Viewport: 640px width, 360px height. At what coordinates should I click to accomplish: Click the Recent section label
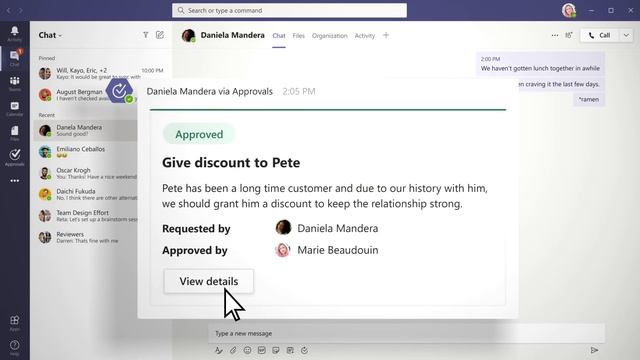47,115
